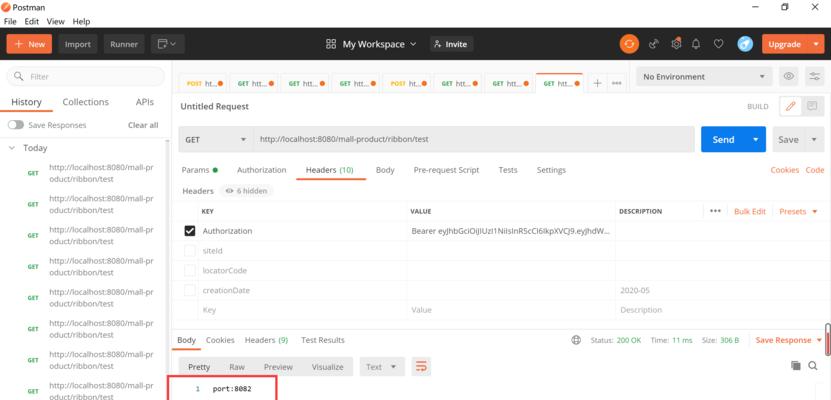The width and height of the screenshot is (831, 400).
Task: Search the response with magnifier icon
Action: tap(813, 366)
